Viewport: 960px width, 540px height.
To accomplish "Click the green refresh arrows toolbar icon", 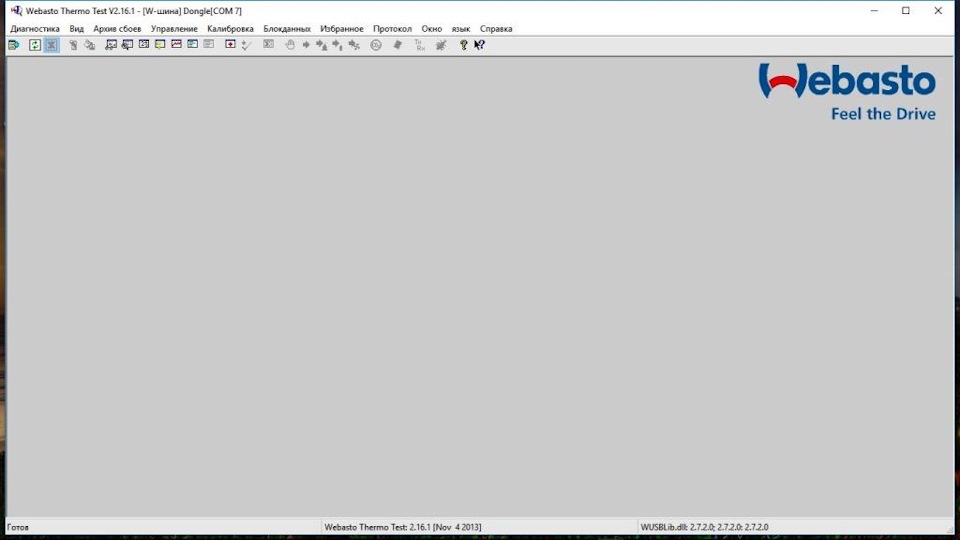I will click(35, 45).
